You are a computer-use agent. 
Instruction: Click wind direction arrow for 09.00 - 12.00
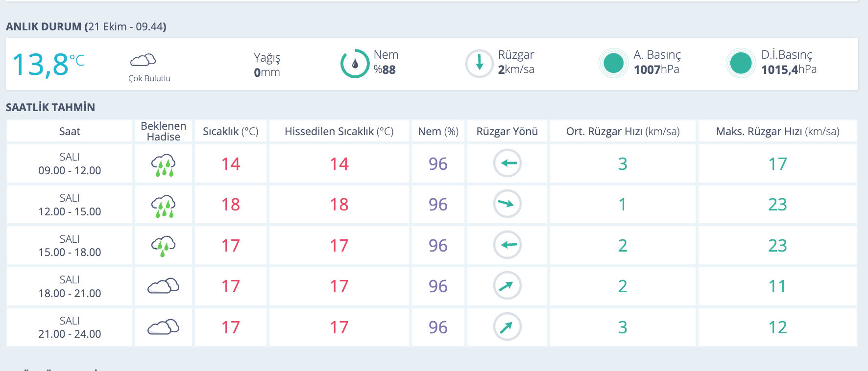coord(507,163)
